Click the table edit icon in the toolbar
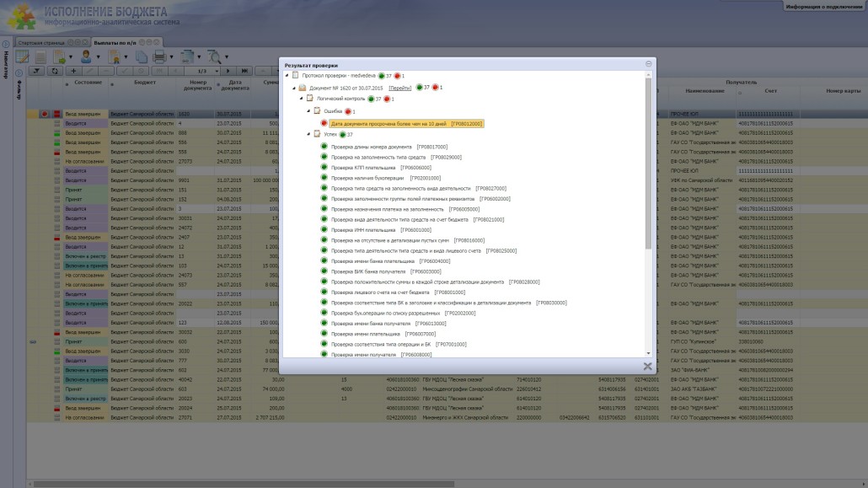Viewport: 868px width, 488px height. (x=22, y=56)
